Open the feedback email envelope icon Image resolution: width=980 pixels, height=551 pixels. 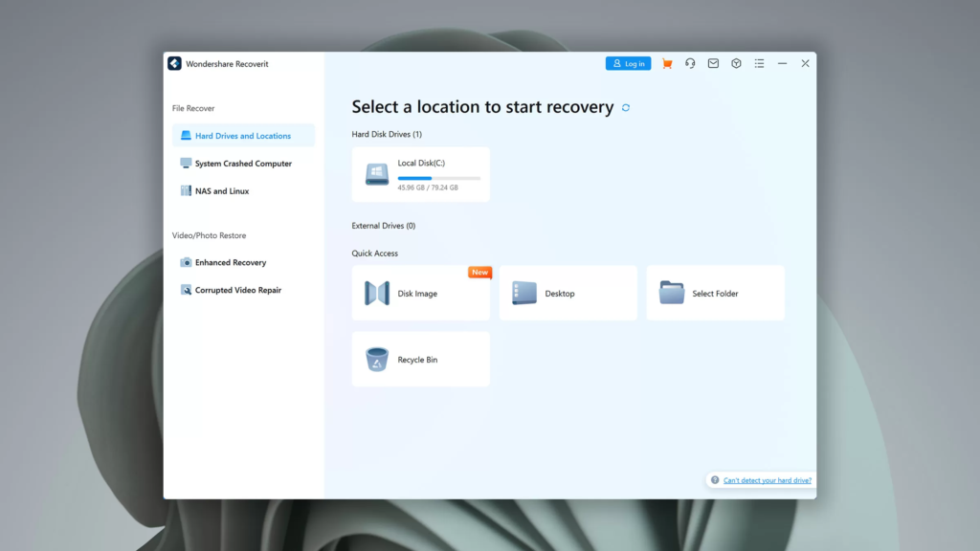(x=713, y=63)
